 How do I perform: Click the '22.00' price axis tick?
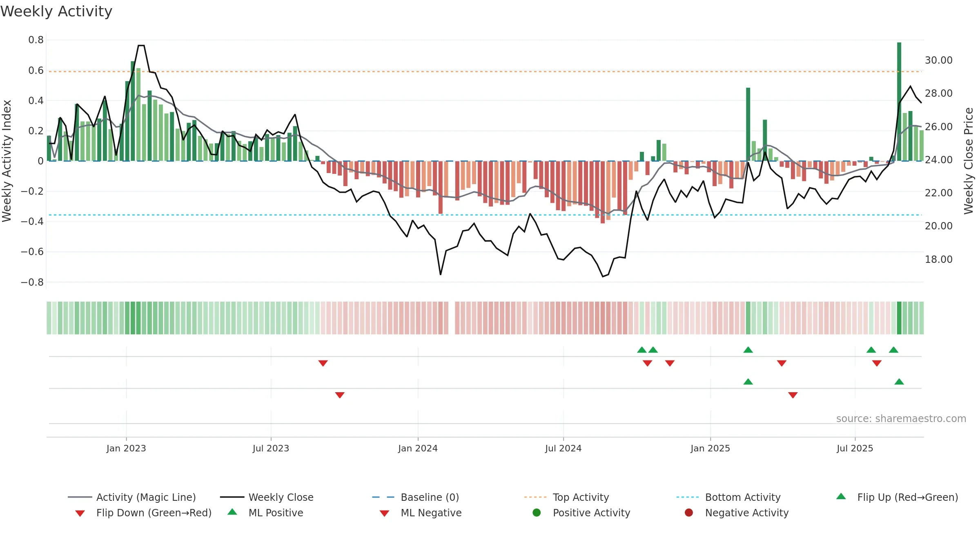939,193
